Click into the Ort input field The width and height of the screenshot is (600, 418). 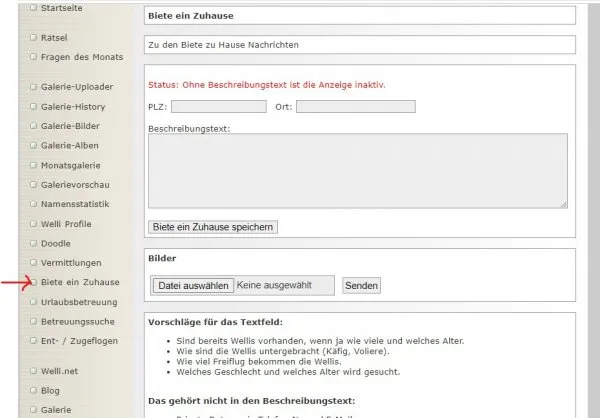(355, 106)
